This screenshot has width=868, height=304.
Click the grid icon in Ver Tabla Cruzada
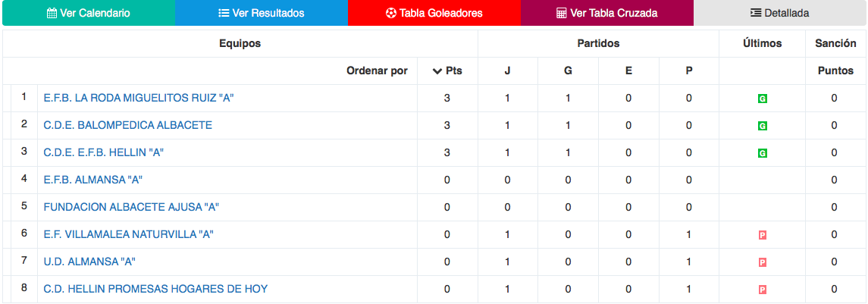coord(561,14)
